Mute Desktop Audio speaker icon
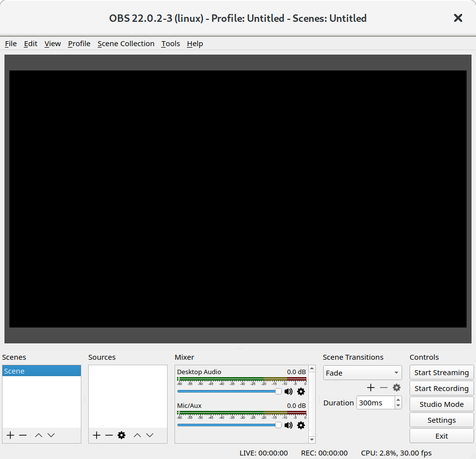Screen dimensions: 476x459 click(x=289, y=392)
